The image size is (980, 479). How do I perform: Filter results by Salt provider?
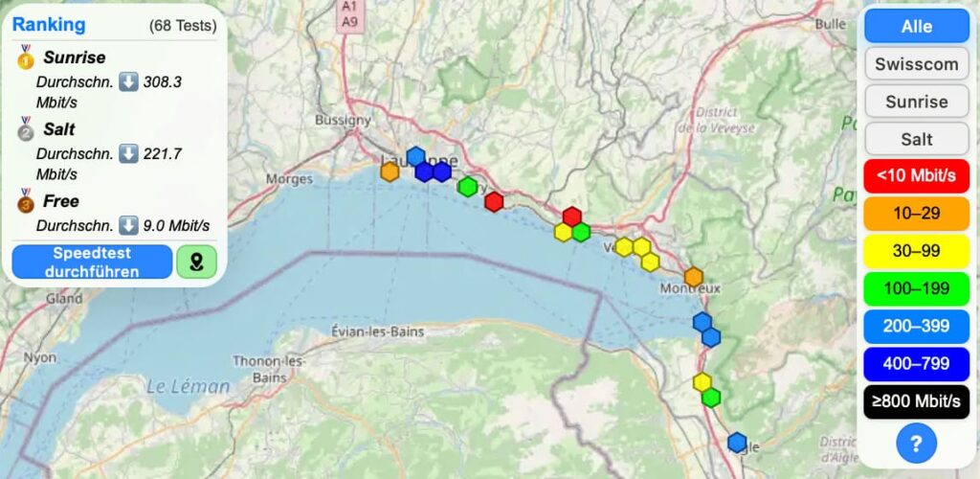(x=916, y=139)
